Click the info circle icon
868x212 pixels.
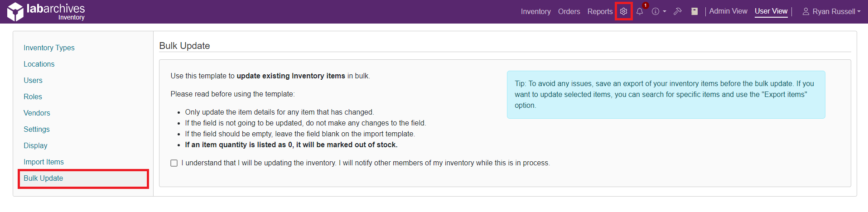pos(656,12)
